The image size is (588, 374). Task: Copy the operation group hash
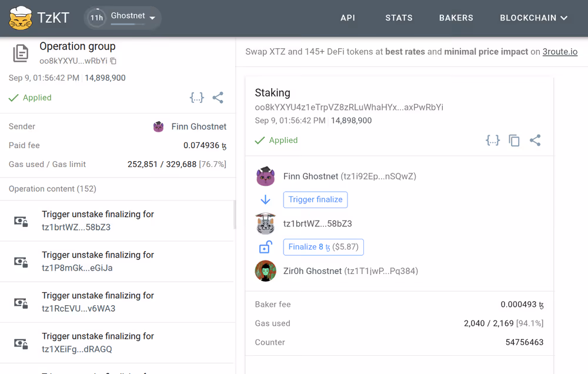coord(113,61)
